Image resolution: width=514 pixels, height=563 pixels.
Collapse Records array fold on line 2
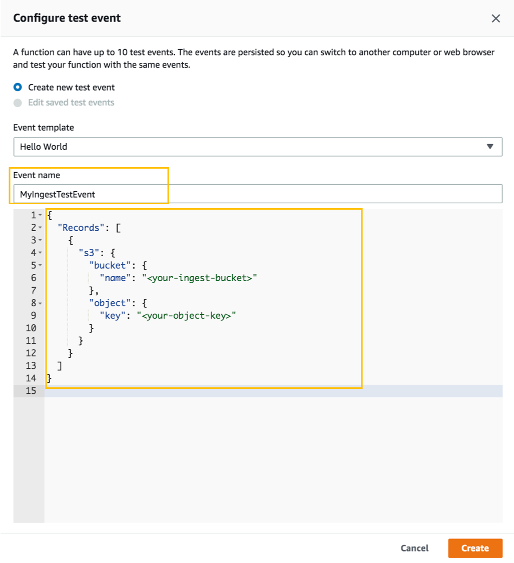coord(40,228)
